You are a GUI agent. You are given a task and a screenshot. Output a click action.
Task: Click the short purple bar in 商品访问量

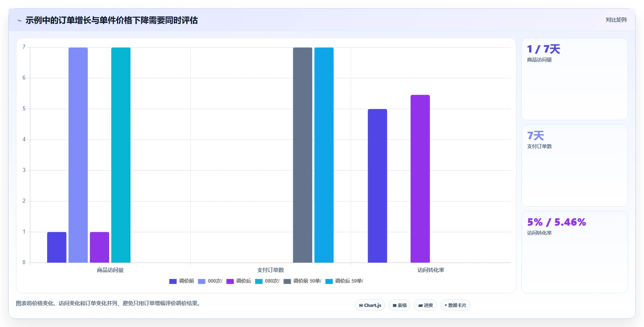(x=100, y=247)
